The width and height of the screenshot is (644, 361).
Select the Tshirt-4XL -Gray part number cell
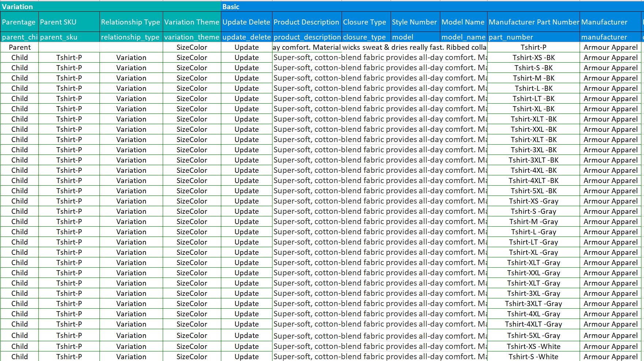(x=534, y=314)
